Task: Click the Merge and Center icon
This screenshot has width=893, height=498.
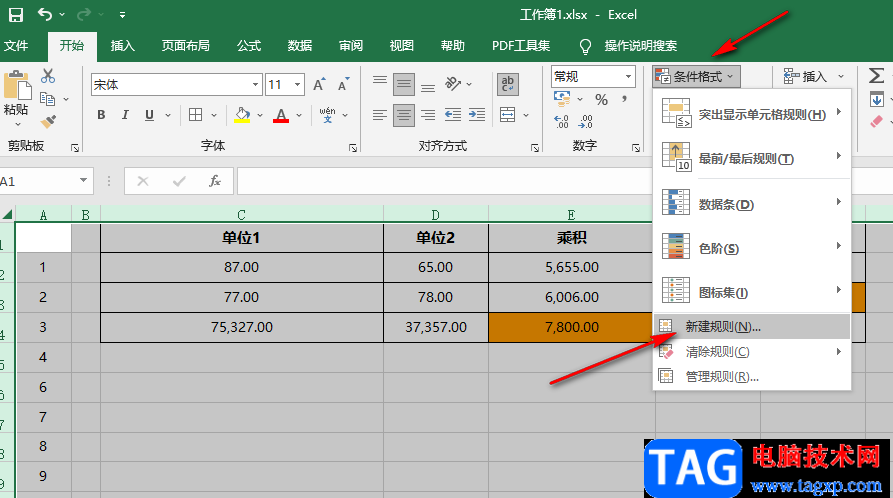Action: (x=507, y=115)
